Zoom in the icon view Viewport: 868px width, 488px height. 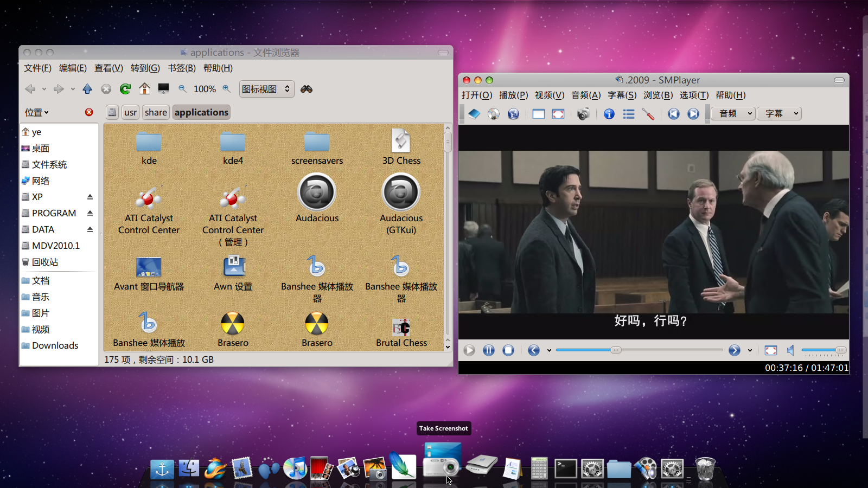(227, 88)
